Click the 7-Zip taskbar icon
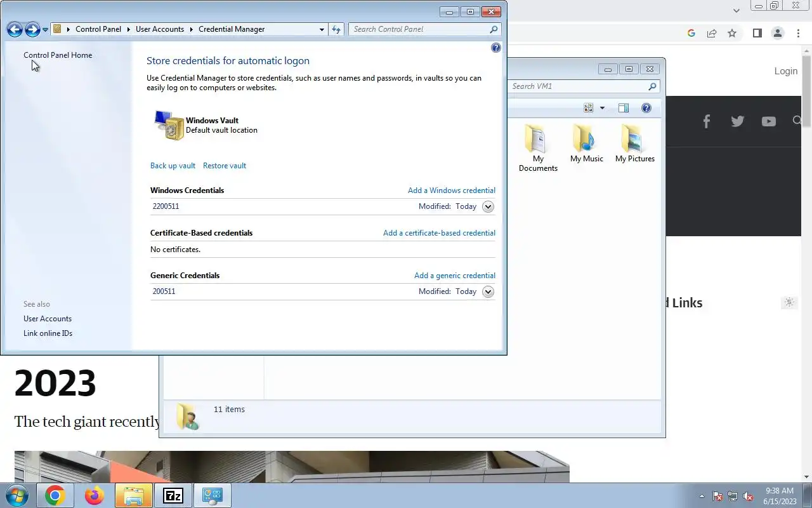The width and height of the screenshot is (812, 508). (x=173, y=495)
